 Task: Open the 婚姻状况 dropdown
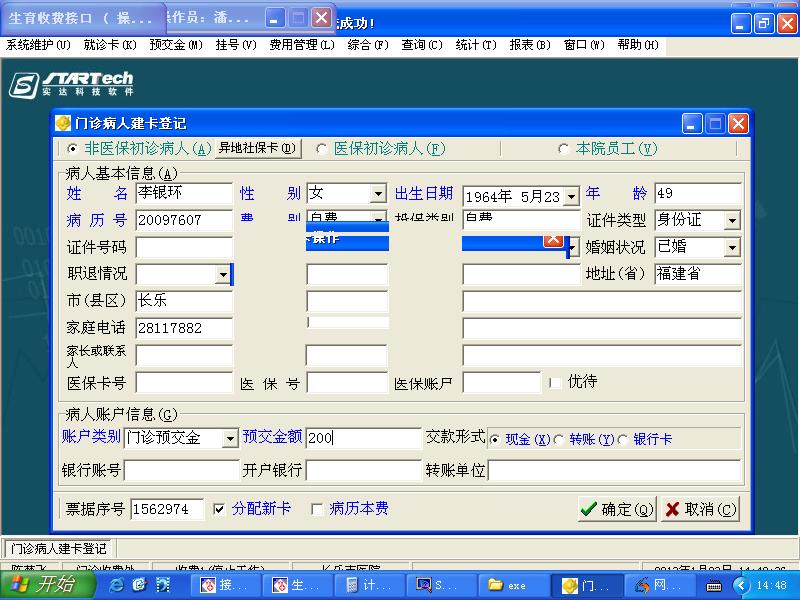tap(732, 247)
